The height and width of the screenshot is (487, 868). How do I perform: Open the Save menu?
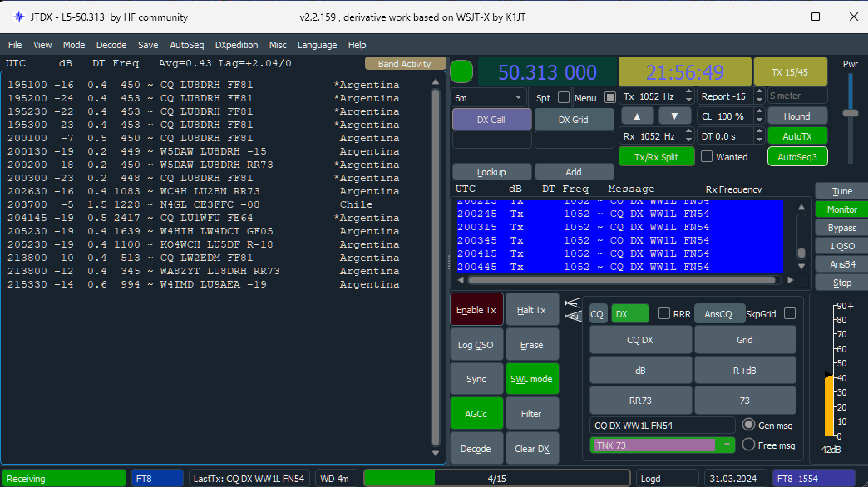[148, 45]
